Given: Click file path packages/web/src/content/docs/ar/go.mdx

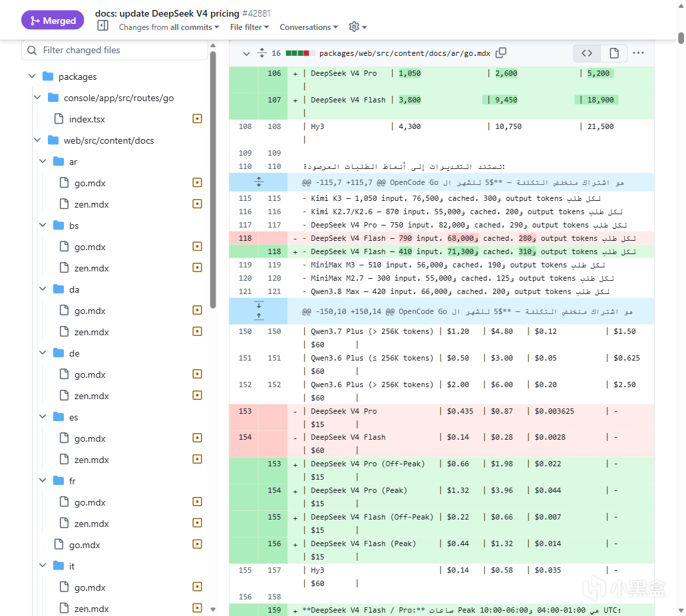Looking at the screenshot, I should [405, 53].
